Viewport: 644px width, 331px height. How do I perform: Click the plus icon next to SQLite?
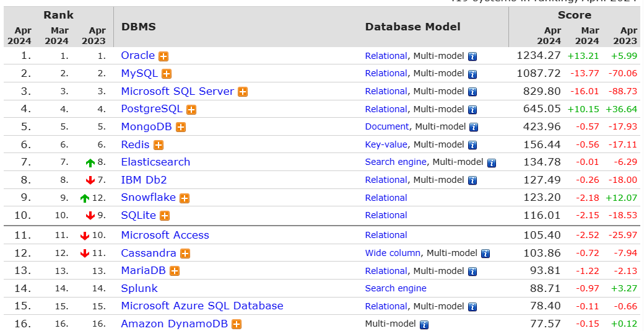(x=165, y=216)
